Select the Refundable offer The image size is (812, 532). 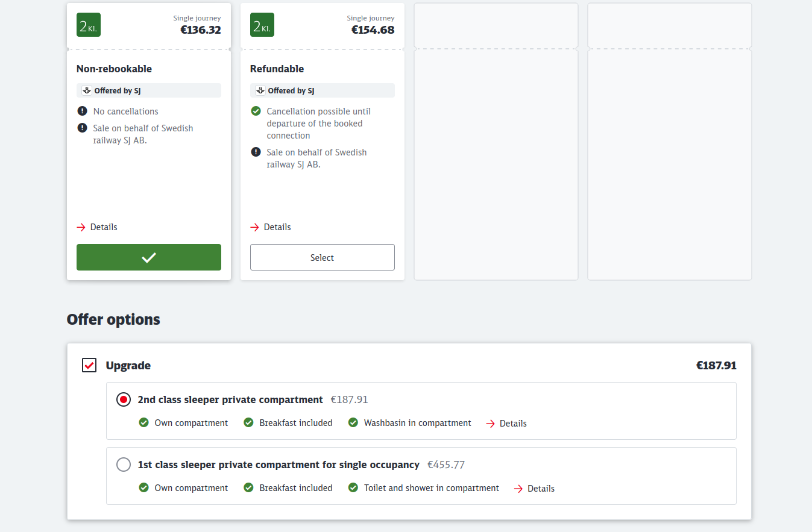tap(323, 257)
